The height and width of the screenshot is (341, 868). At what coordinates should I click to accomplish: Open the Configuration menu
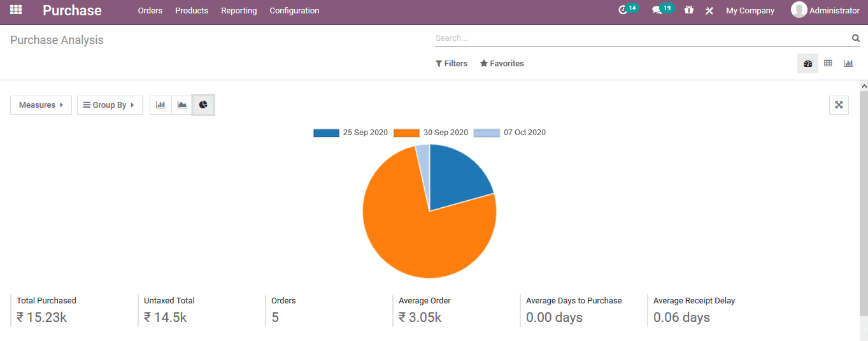click(x=294, y=11)
